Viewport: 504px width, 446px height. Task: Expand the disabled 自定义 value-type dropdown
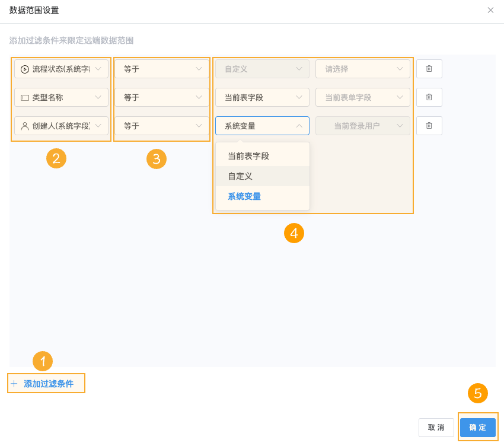(x=262, y=69)
